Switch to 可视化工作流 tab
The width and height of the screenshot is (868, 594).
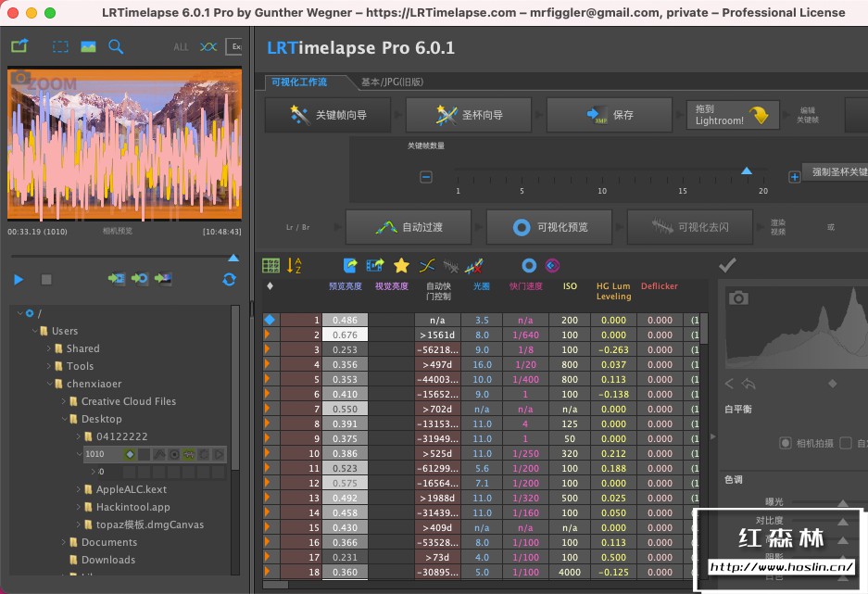coord(299,82)
